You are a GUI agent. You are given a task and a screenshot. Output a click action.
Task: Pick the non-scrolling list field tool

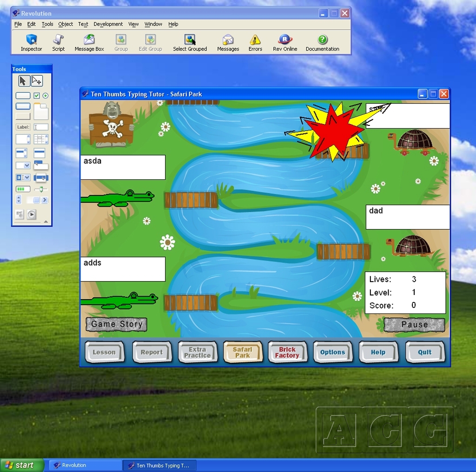click(x=40, y=153)
